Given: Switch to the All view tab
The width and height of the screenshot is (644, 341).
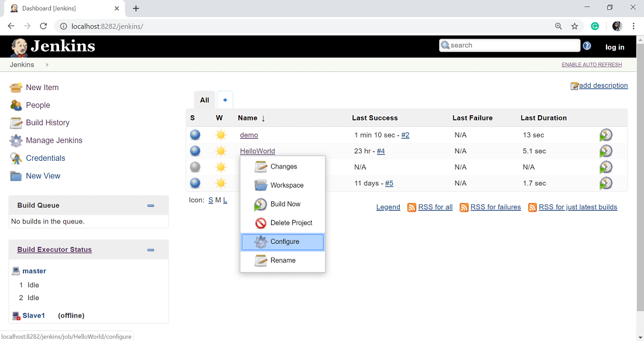Looking at the screenshot, I should (204, 100).
